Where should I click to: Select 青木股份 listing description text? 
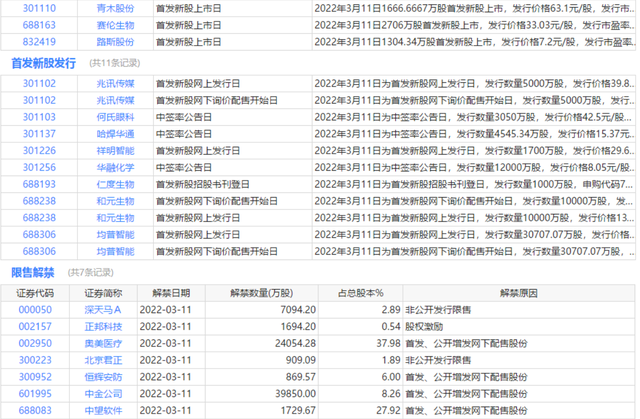[474, 8]
